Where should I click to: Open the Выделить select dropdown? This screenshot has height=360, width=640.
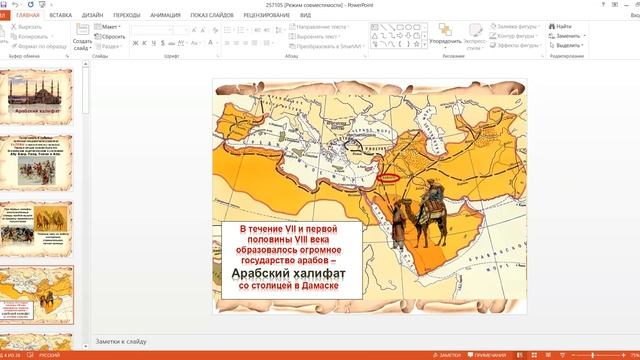(x=567, y=45)
